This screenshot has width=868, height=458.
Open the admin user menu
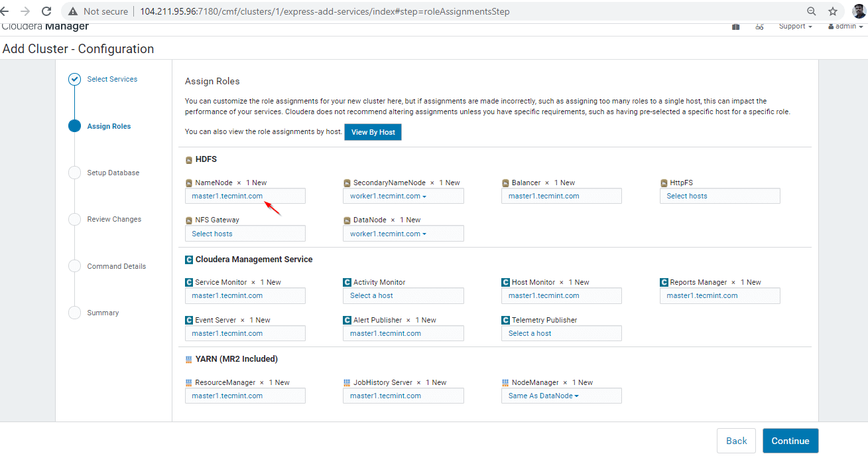[845, 27]
